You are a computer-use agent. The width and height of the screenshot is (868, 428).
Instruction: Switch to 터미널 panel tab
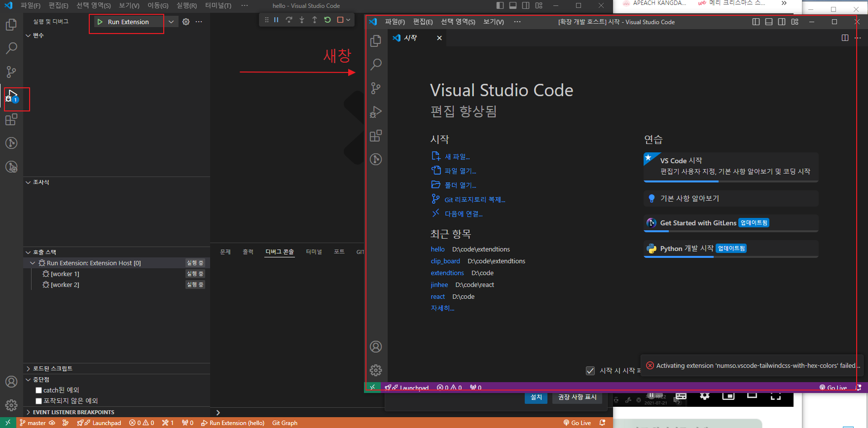click(314, 252)
